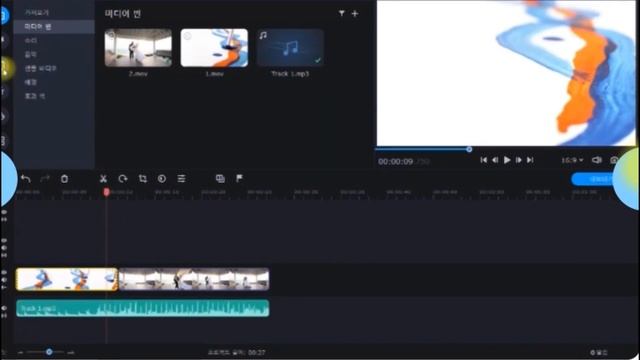The image size is (640, 360).
Task: Open the 16:9 aspect ratio dropdown
Action: [572, 160]
